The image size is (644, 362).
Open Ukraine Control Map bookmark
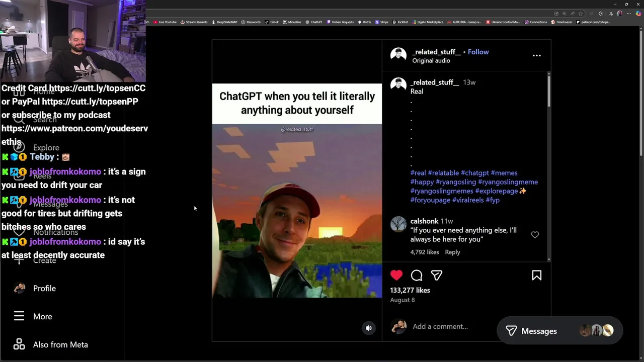pyautogui.click(x=503, y=22)
